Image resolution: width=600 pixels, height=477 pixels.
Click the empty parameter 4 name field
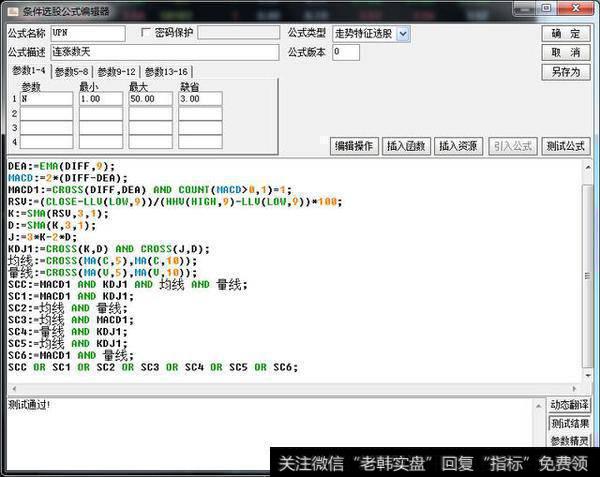(46, 142)
